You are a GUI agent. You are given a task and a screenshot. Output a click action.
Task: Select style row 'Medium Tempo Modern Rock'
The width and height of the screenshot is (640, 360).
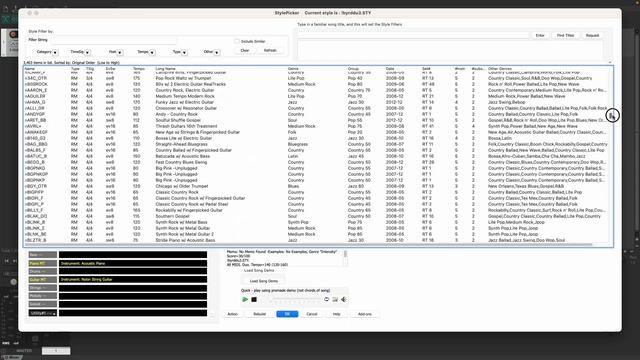316,96
